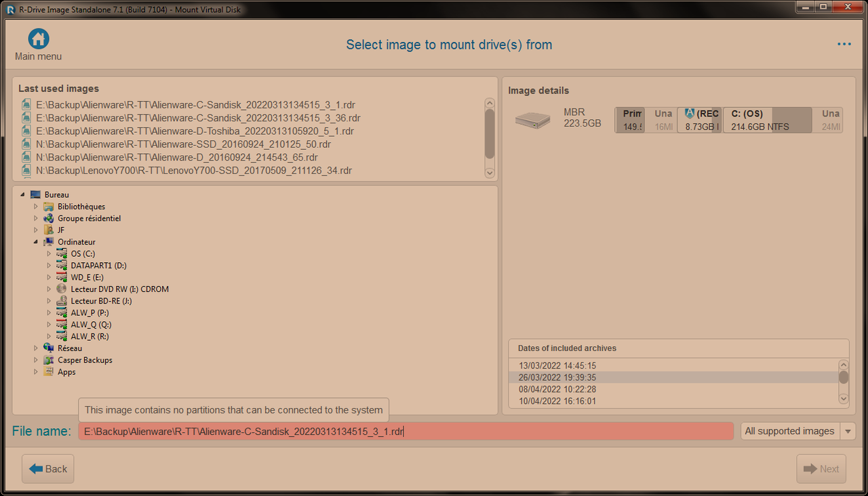Expand the Apps node
This screenshot has width=868, height=496.
point(37,372)
